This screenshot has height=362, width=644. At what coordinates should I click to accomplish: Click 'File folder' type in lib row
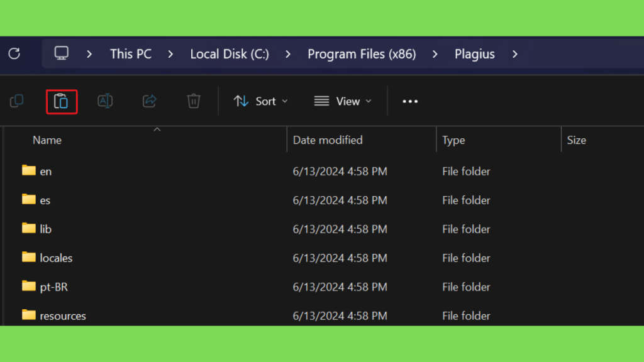466,229
